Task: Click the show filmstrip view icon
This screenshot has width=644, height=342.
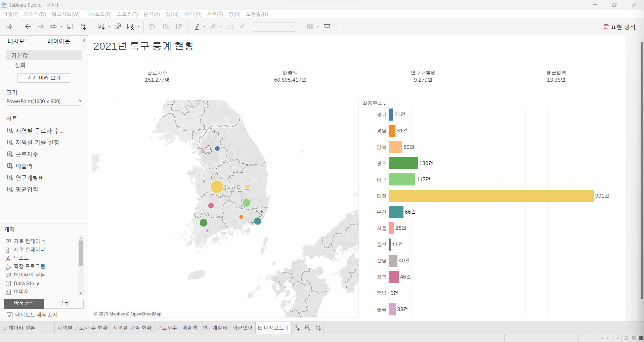Action: [634, 338]
